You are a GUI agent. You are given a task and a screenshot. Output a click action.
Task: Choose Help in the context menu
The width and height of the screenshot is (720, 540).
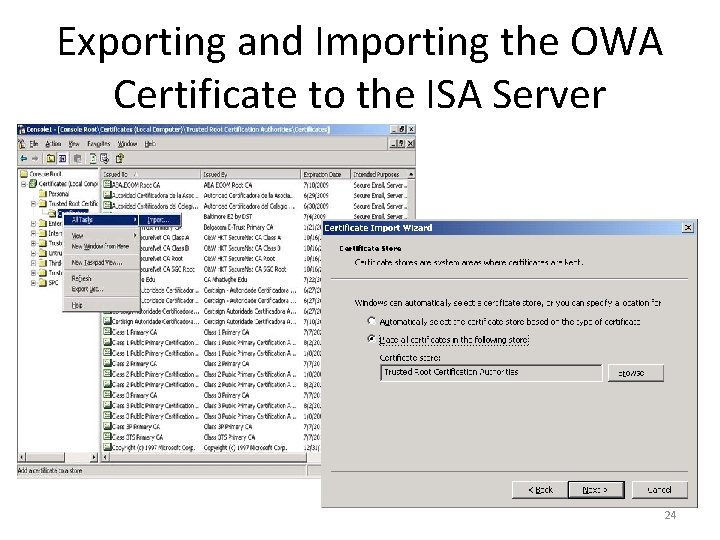click(x=101, y=305)
